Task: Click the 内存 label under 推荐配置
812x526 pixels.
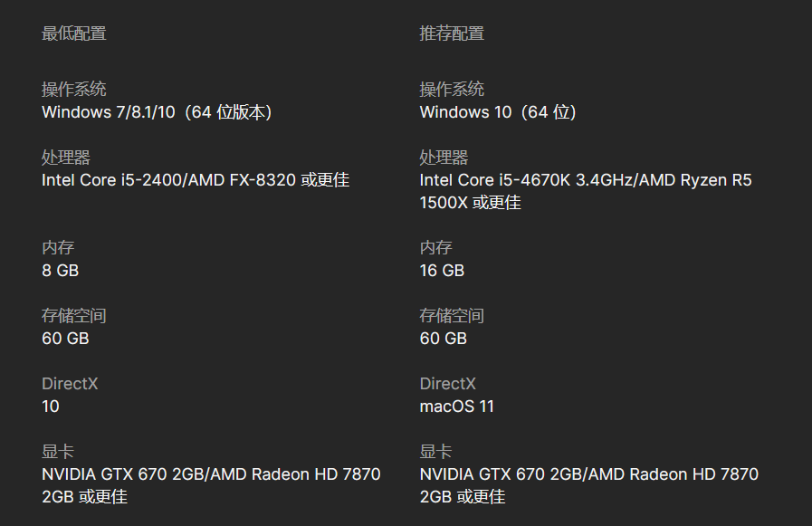Action: click(435, 248)
